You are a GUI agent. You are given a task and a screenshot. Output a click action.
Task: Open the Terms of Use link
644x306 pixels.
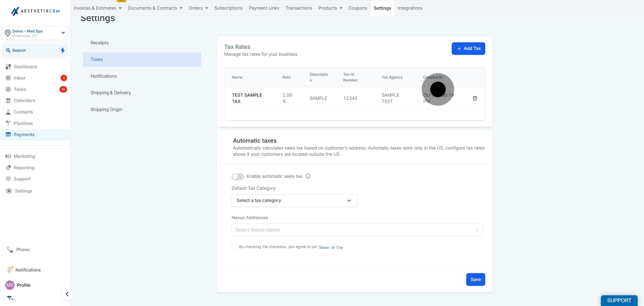coord(330,247)
